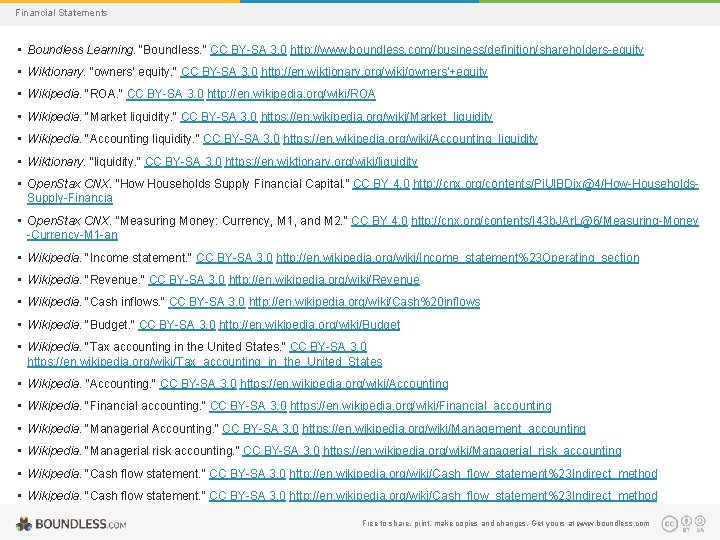Open the cnx.org How-Households-Supply-Financia URL
This screenshot has width=720, height=540.
556,184
